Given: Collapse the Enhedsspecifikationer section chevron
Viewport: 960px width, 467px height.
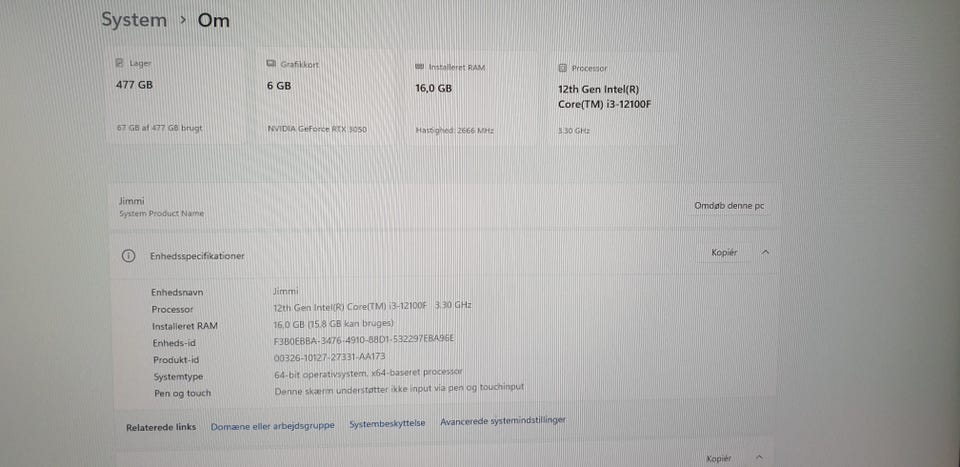Looking at the screenshot, I should (x=765, y=252).
